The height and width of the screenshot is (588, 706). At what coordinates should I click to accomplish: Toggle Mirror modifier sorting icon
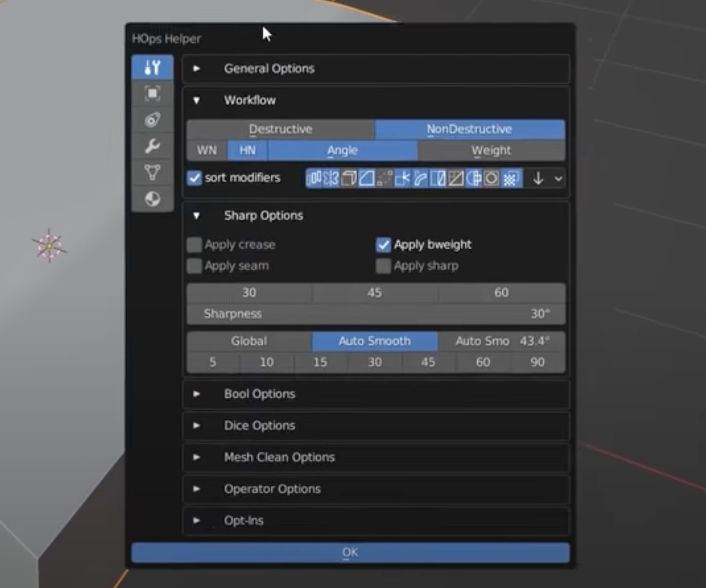tap(331, 178)
